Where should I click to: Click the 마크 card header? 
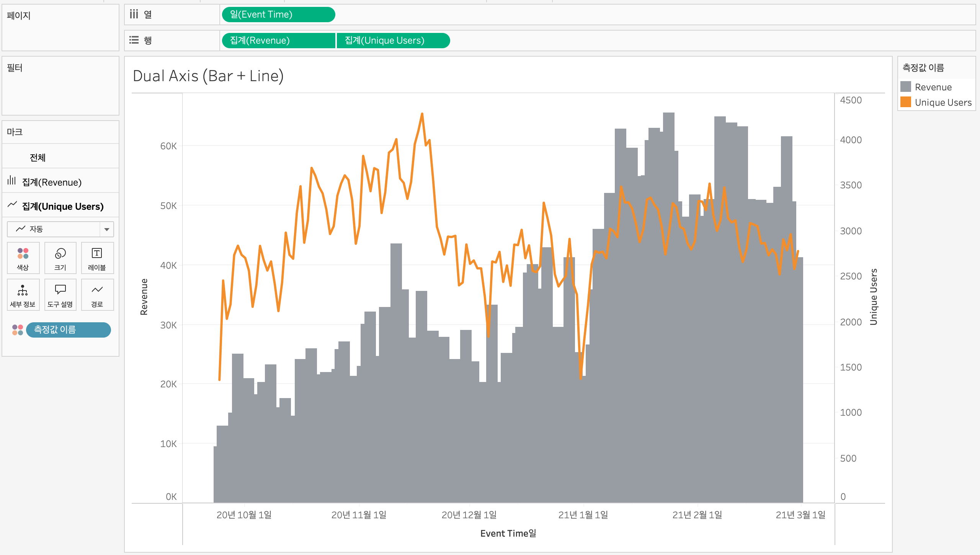tap(15, 132)
